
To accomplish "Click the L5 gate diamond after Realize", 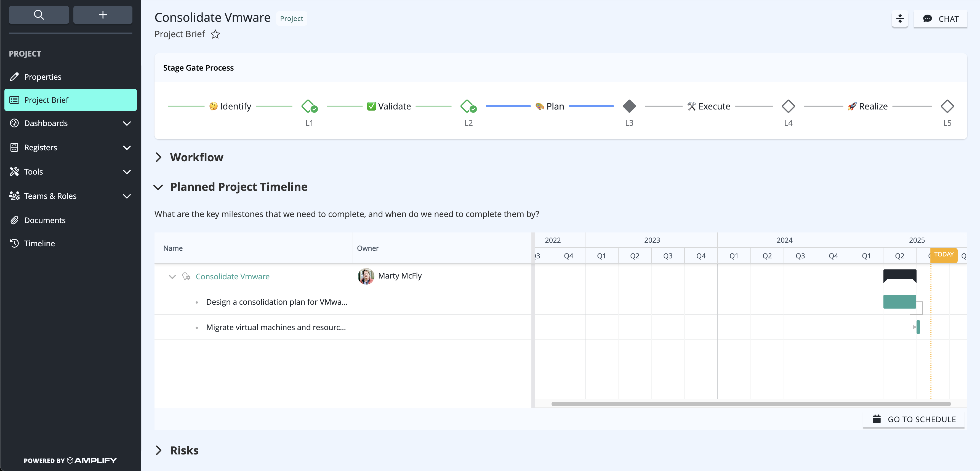I will [947, 106].
